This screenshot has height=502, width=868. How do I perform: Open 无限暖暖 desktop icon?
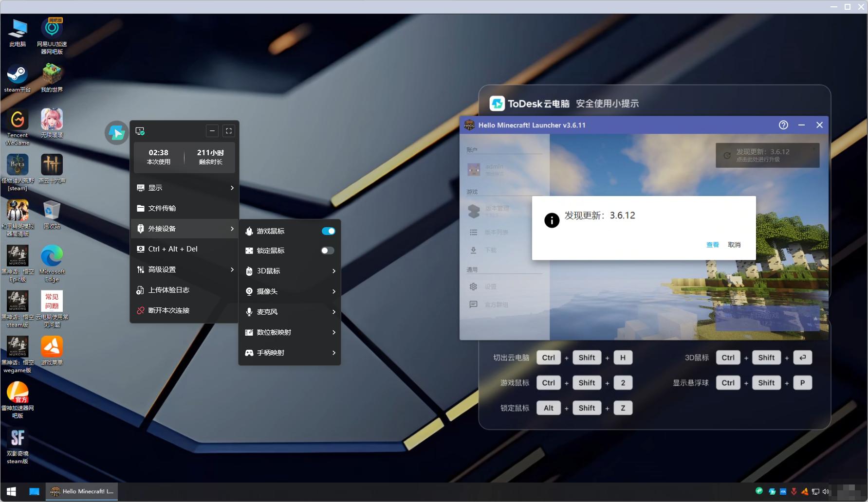pyautogui.click(x=52, y=124)
